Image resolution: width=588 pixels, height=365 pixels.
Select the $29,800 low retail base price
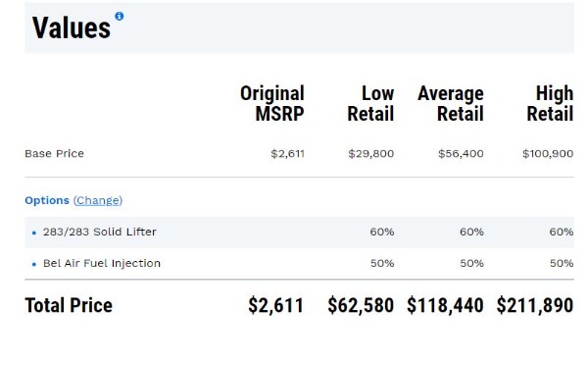370,154
